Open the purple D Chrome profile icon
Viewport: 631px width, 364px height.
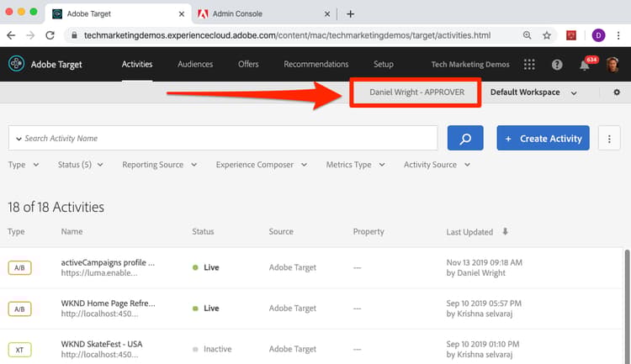(x=598, y=35)
